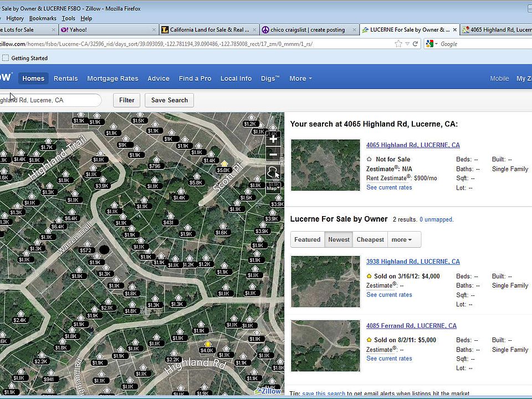This screenshot has width=532, height=399.
Task: Select the $431 home marker on map
Action: (168, 222)
